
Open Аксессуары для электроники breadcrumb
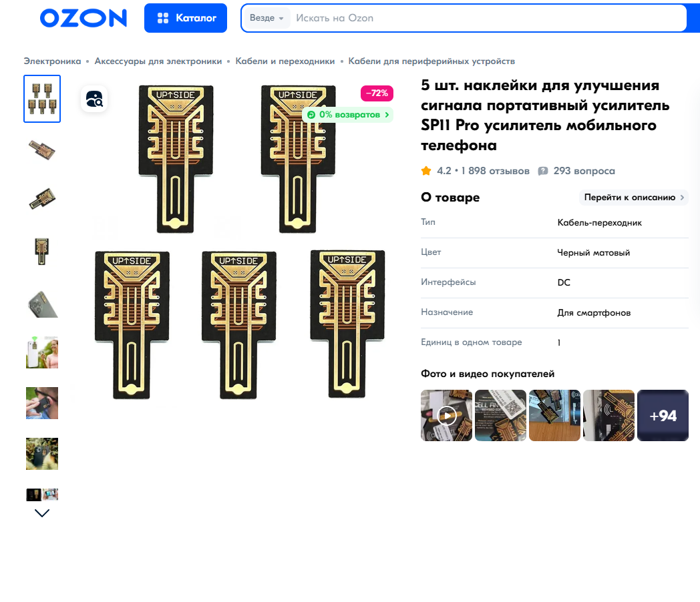158,61
